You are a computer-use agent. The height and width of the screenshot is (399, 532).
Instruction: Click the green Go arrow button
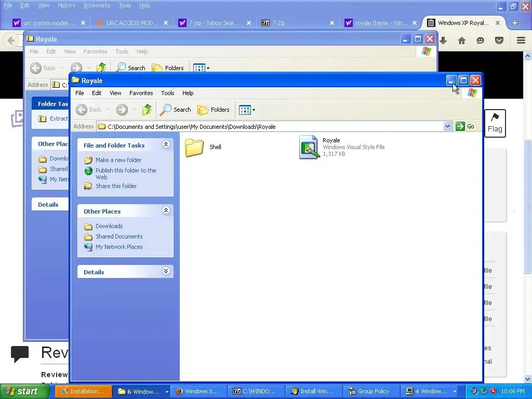(460, 127)
